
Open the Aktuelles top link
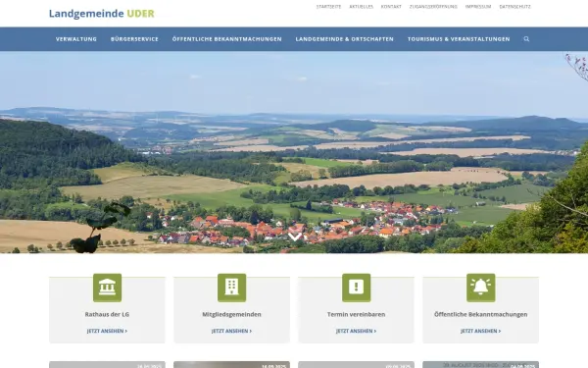pyautogui.click(x=361, y=7)
